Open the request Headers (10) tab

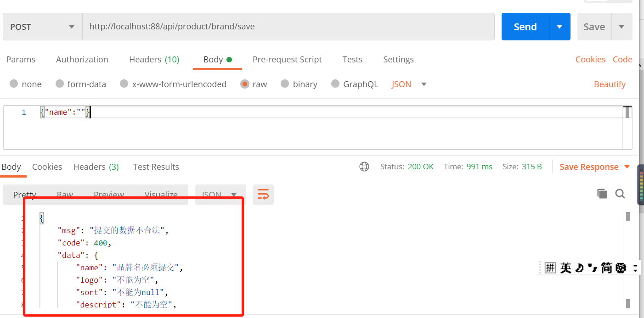(154, 59)
